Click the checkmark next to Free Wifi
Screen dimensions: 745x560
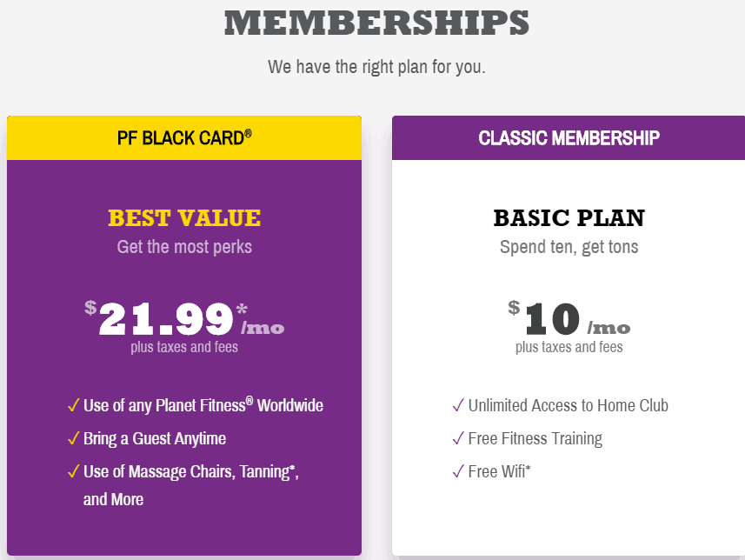coord(458,471)
